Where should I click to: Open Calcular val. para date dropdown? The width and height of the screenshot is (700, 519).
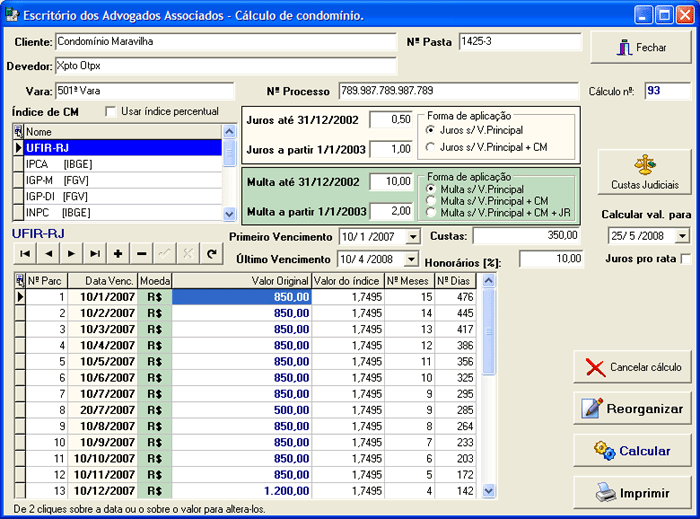(x=682, y=236)
